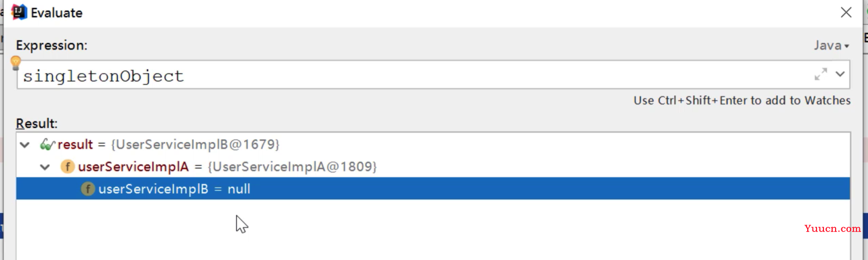
Task: Open the Java language selector
Action: click(832, 46)
